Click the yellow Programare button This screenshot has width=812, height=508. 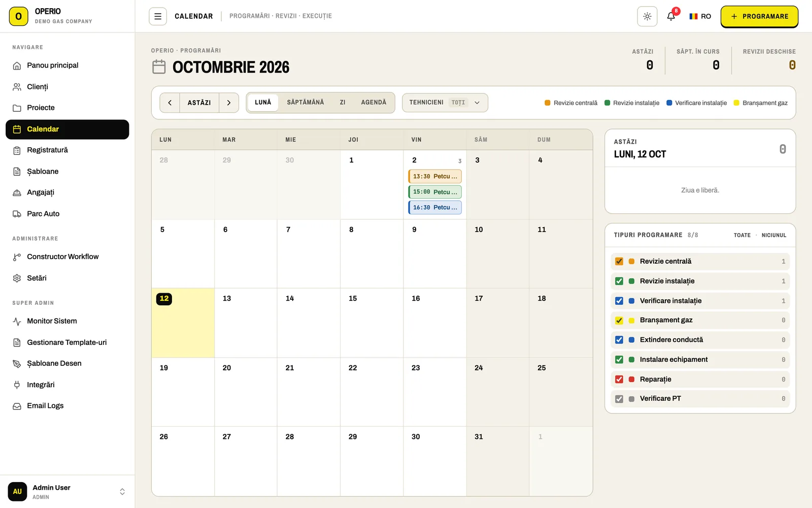tap(759, 16)
